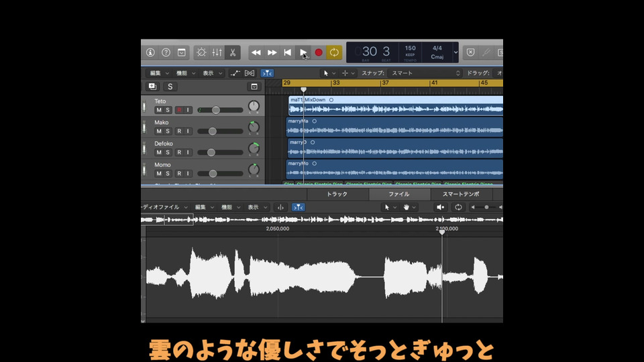Viewport: 644px width, 362px height.
Task: Select the marryMo audio region
Action: tap(394, 169)
